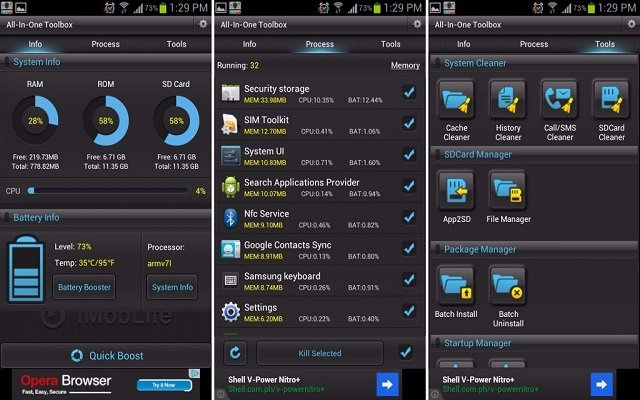
Task: Uncheck the Security storage process checkbox
Action: click(x=408, y=93)
